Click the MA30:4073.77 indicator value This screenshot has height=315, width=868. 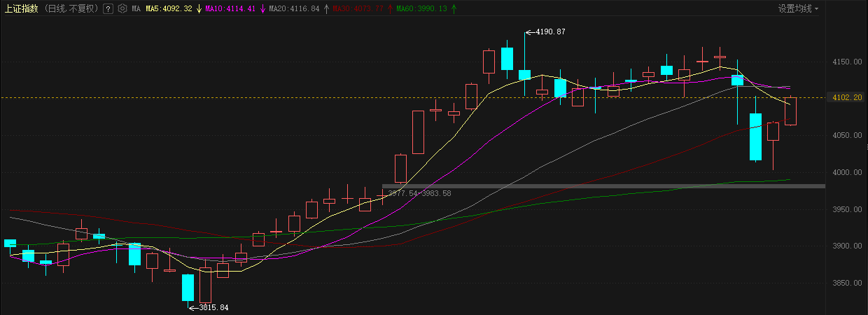(358, 9)
